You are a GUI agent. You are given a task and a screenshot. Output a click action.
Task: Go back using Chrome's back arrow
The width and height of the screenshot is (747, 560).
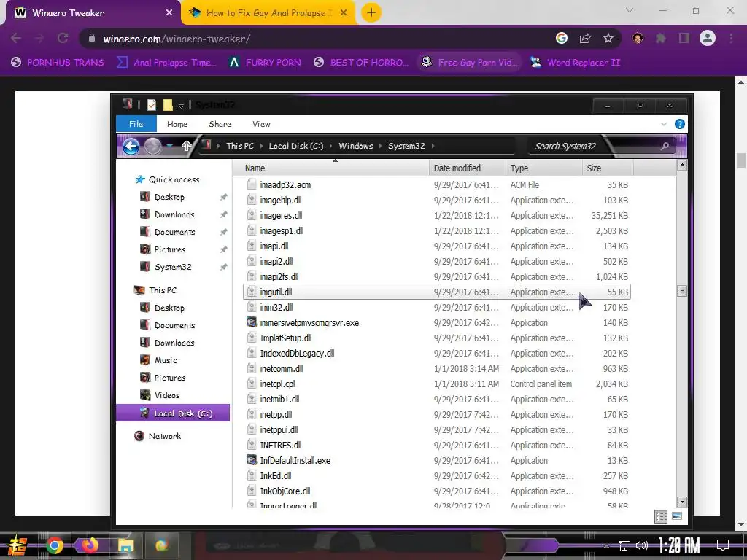pos(16,38)
